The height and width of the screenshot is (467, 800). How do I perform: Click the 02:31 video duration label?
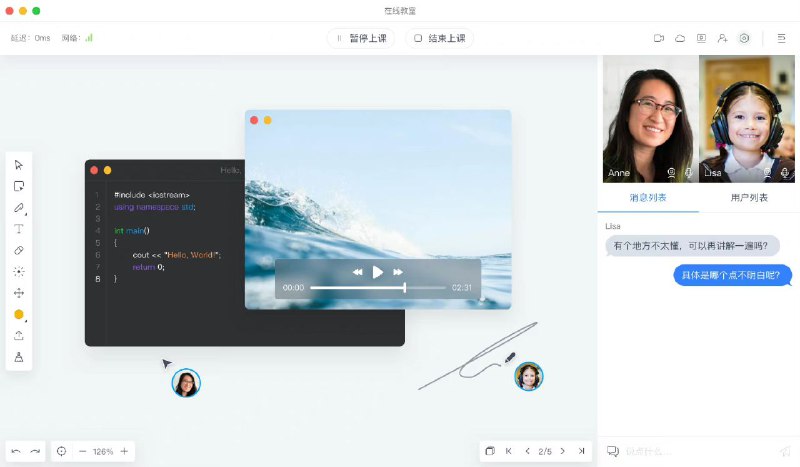462,288
